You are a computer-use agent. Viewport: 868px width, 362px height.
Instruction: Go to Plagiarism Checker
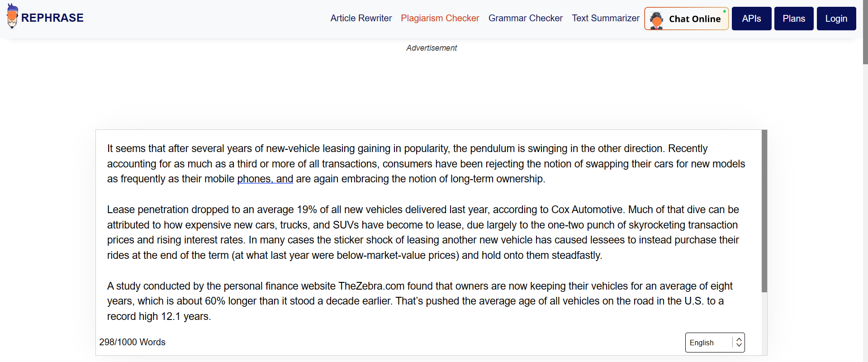(440, 18)
